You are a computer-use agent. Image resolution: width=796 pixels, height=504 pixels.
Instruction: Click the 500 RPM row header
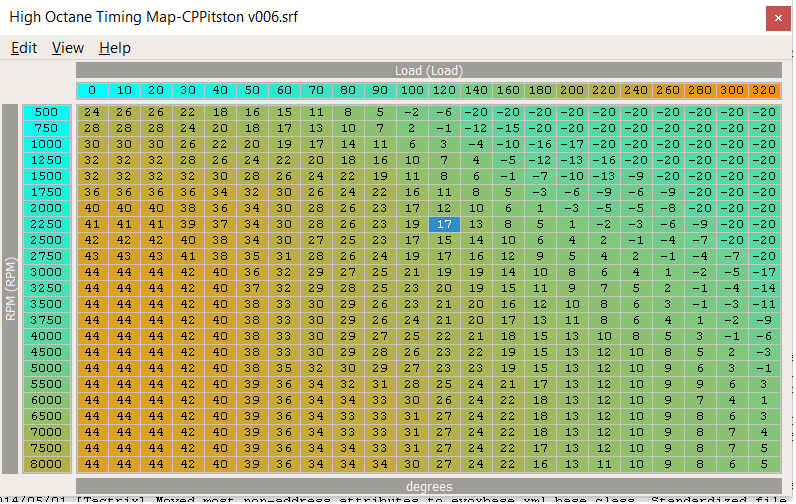click(x=47, y=112)
